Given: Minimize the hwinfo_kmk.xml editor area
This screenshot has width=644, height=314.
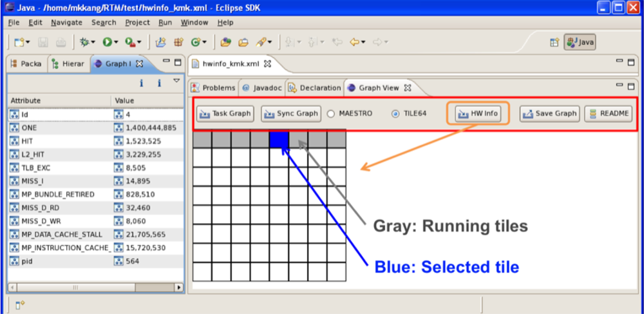Looking at the screenshot, I should (620, 61).
